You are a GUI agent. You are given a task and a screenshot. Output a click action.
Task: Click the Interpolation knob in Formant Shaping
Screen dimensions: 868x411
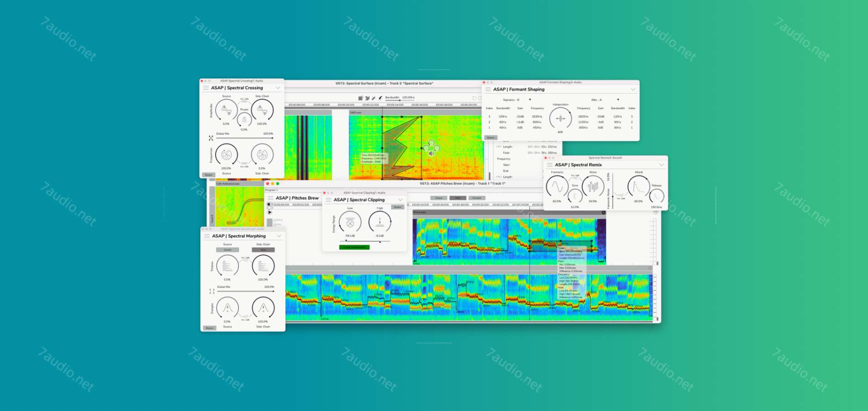pos(561,119)
